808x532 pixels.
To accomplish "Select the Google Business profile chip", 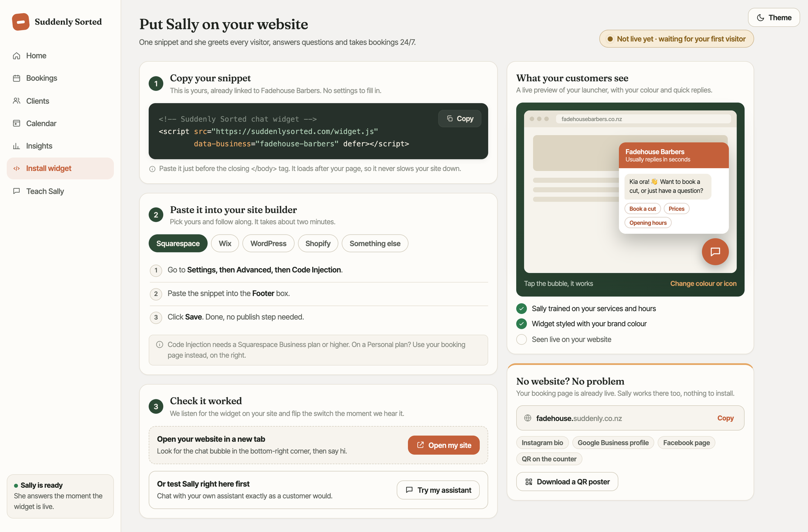I will [613, 443].
